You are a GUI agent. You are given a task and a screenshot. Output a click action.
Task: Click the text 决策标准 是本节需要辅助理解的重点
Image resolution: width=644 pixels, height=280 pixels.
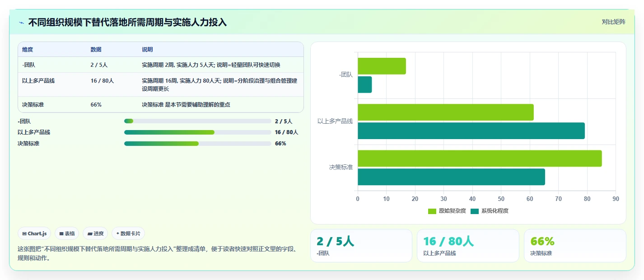pos(186,105)
